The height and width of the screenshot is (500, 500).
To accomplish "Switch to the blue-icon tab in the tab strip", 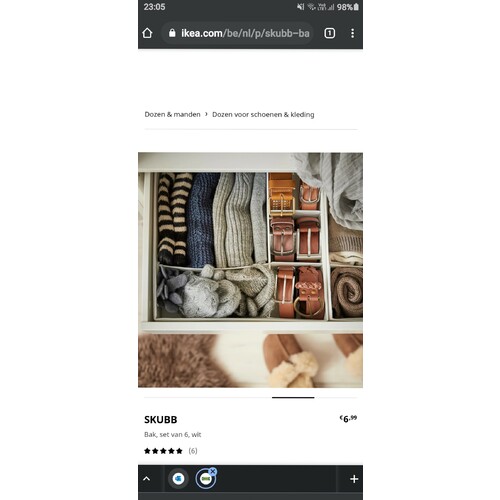I will pyautogui.click(x=178, y=479).
